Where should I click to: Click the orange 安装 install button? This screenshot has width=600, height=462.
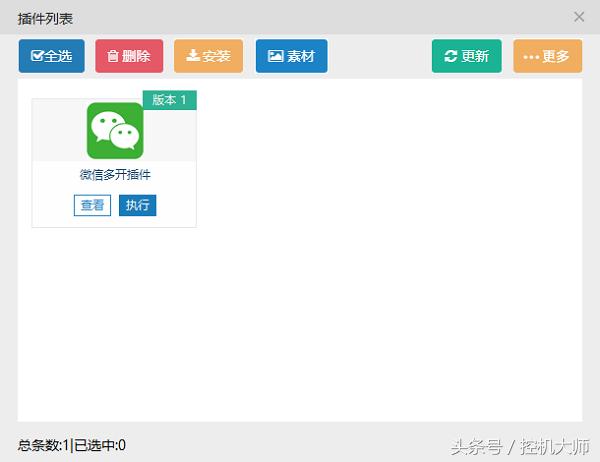pyautogui.click(x=209, y=56)
